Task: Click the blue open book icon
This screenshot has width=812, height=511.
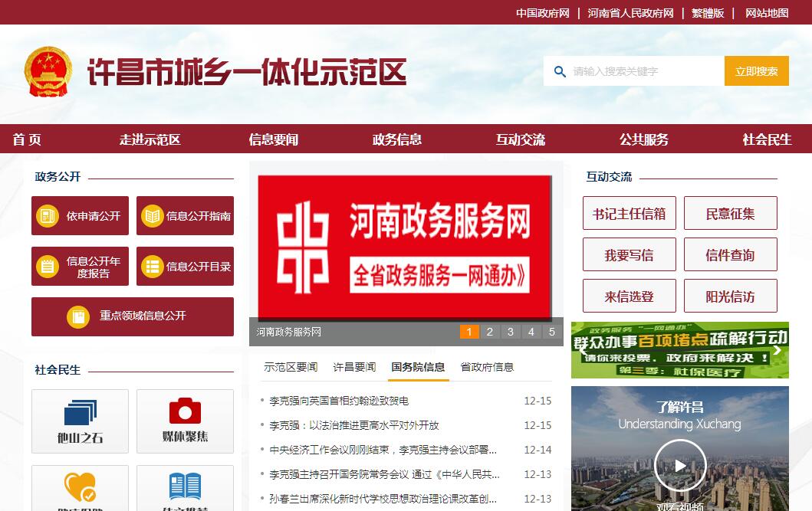Action: (x=185, y=486)
